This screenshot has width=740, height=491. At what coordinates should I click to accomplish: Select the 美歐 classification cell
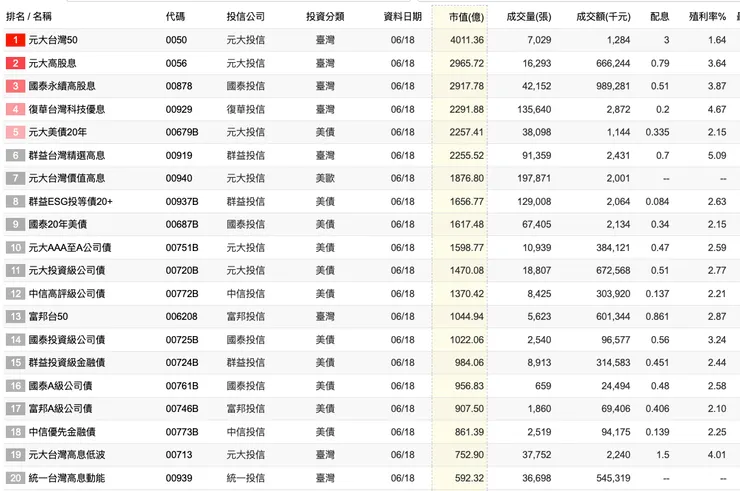coord(325,178)
